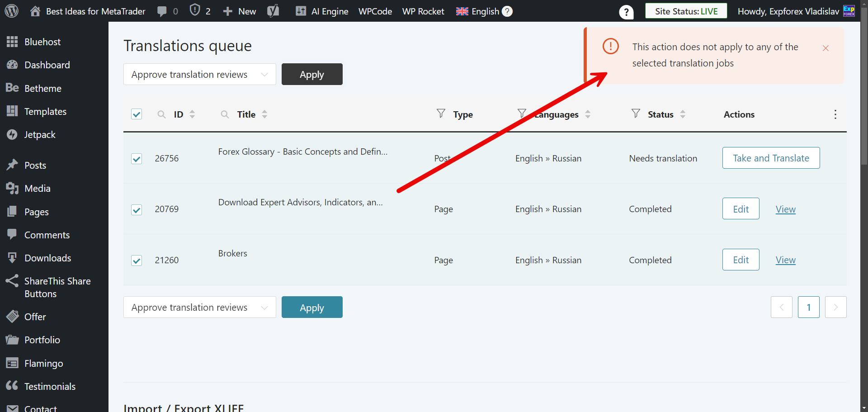Open the black question mark help icon

[626, 12]
